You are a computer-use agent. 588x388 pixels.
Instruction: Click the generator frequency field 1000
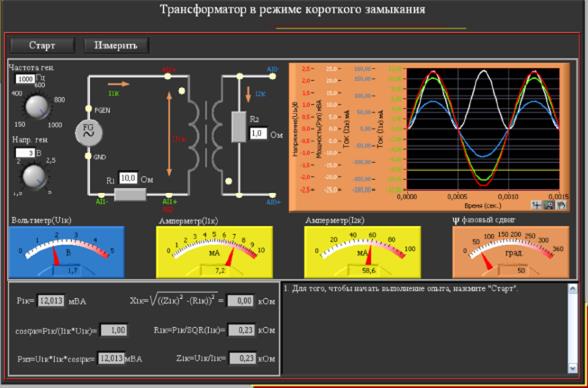(x=26, y=79)
